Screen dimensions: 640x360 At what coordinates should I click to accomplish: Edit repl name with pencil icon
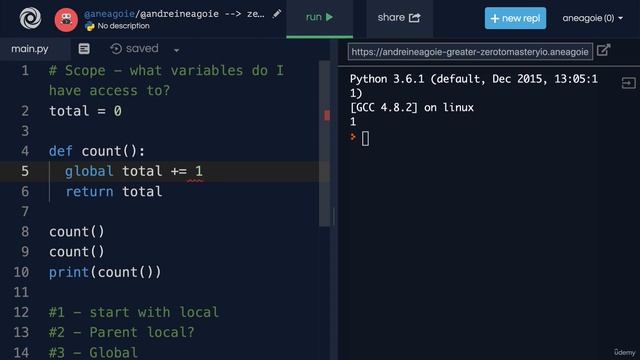click(277, 14)
